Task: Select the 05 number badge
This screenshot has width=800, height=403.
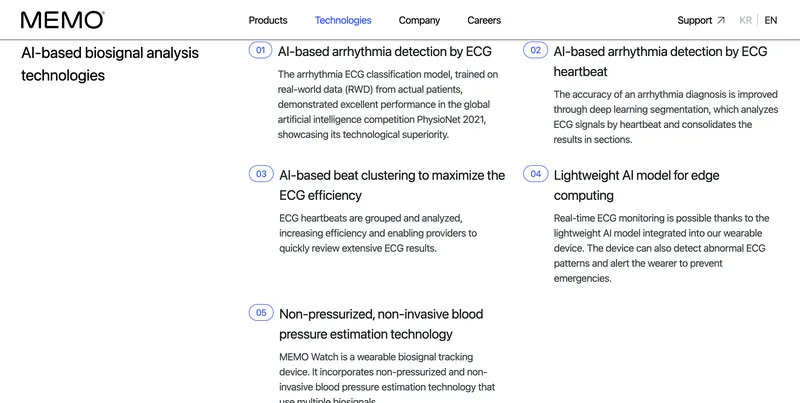Action: click(261, 313)
